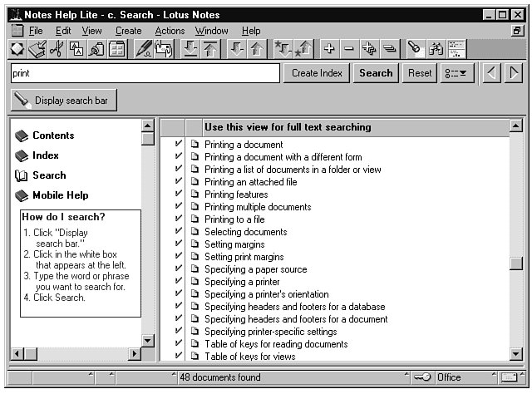Click the Create Index button

click(318, 73)
